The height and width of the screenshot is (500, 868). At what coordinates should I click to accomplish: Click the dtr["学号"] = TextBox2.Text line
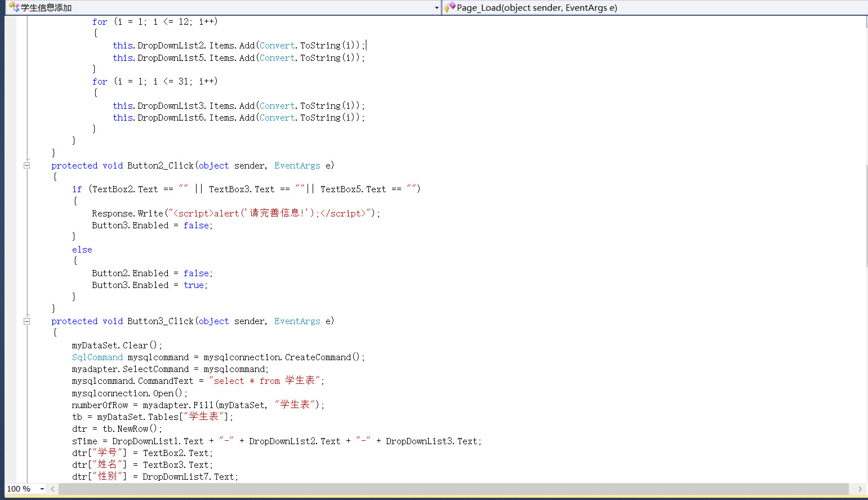(x=143, y=453)
